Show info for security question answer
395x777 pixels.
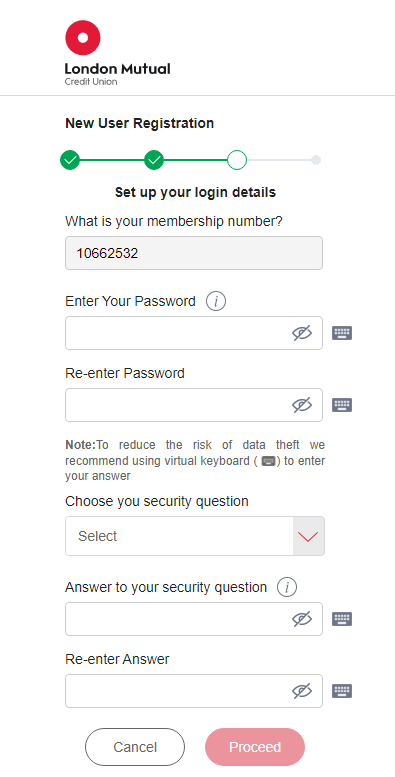click(x=287, y=587)
